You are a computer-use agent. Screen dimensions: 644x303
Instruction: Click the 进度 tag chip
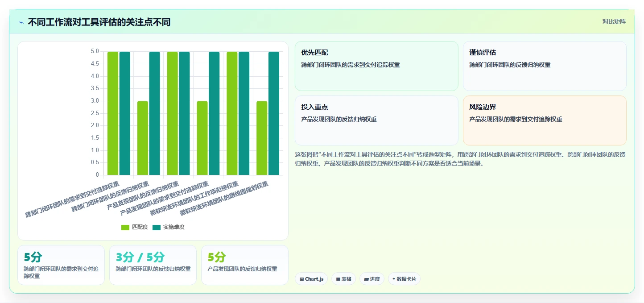[x=372, y=279]
